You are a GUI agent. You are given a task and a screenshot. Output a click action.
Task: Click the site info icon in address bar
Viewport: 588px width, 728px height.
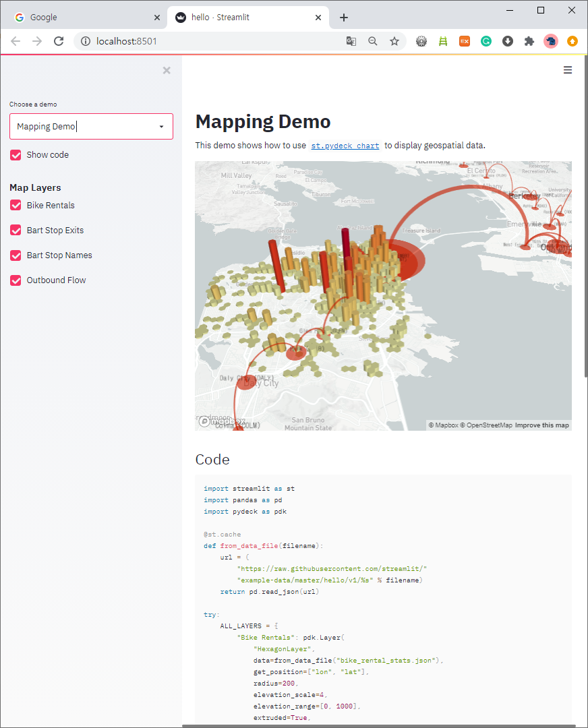point(86,41)
